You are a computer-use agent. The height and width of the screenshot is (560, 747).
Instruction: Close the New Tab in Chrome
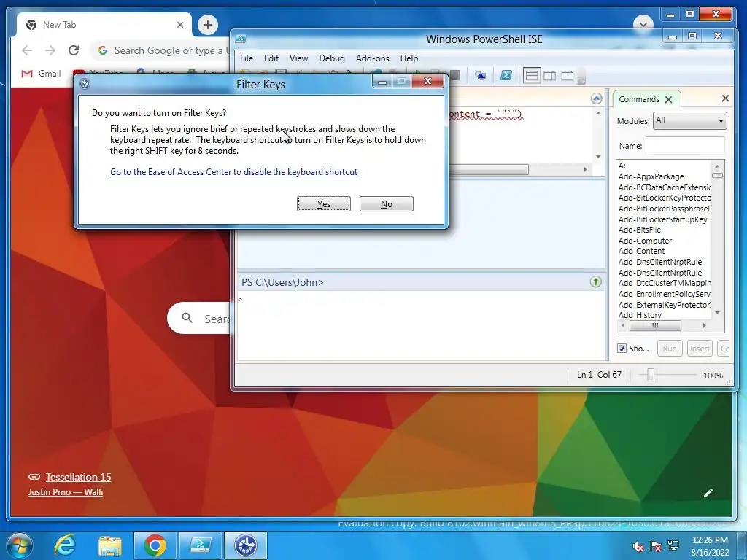(x=180, y=25)
